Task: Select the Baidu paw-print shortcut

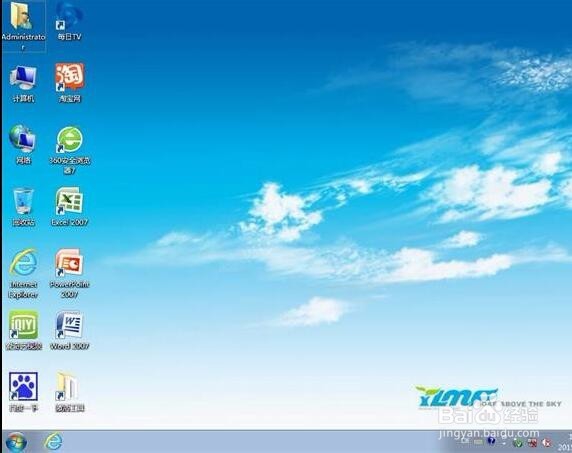Action: click(x=23, y=392)
